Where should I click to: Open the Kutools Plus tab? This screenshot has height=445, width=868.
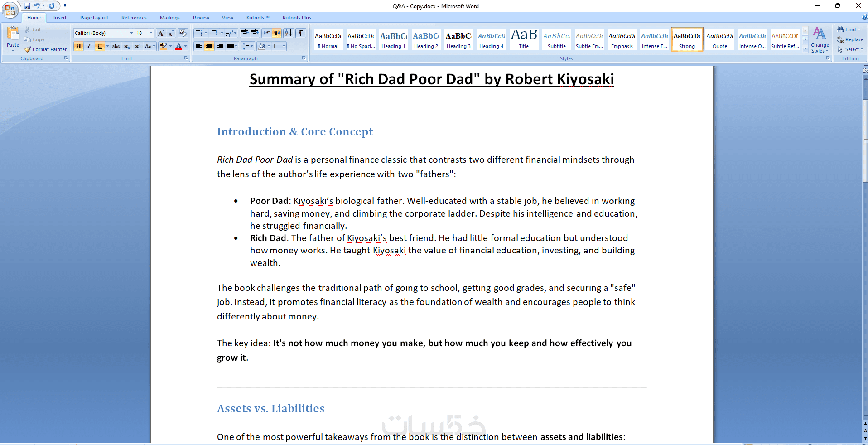coord(297,18)
